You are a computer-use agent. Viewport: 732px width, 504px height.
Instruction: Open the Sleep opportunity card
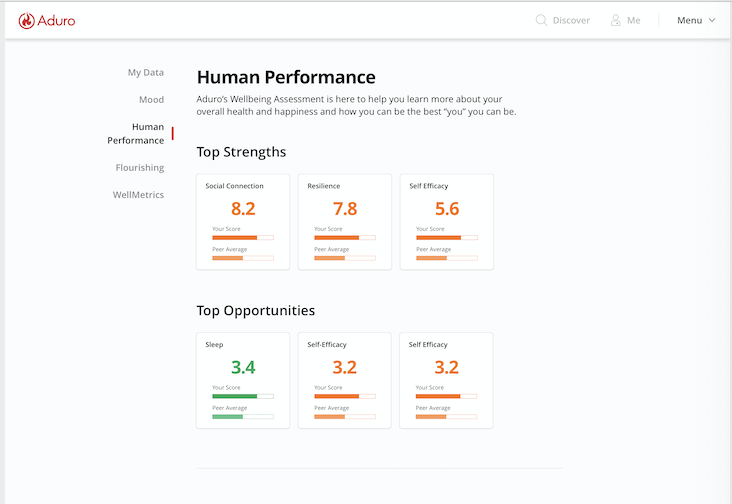[x=243, y=380]
